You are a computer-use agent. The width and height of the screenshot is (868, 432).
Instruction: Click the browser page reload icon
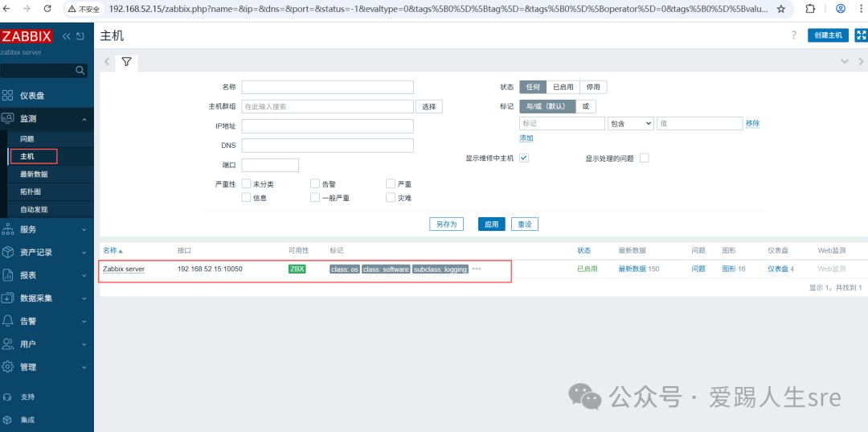coord(47,9)
